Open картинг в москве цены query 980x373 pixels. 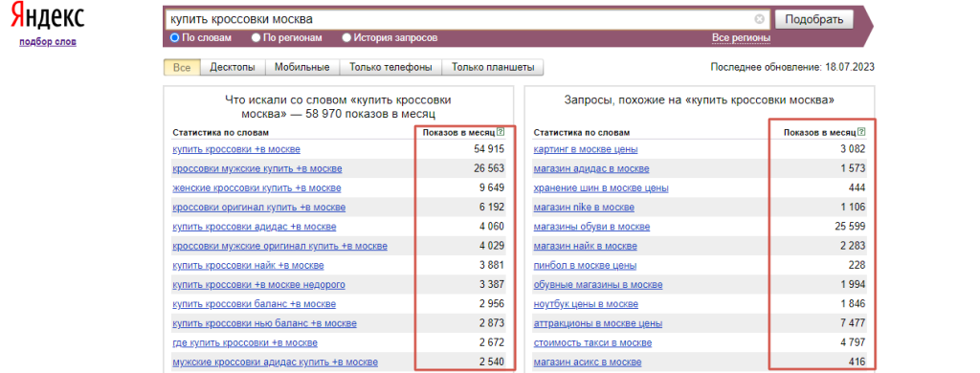pyautogui.click(x=586, y=149)
